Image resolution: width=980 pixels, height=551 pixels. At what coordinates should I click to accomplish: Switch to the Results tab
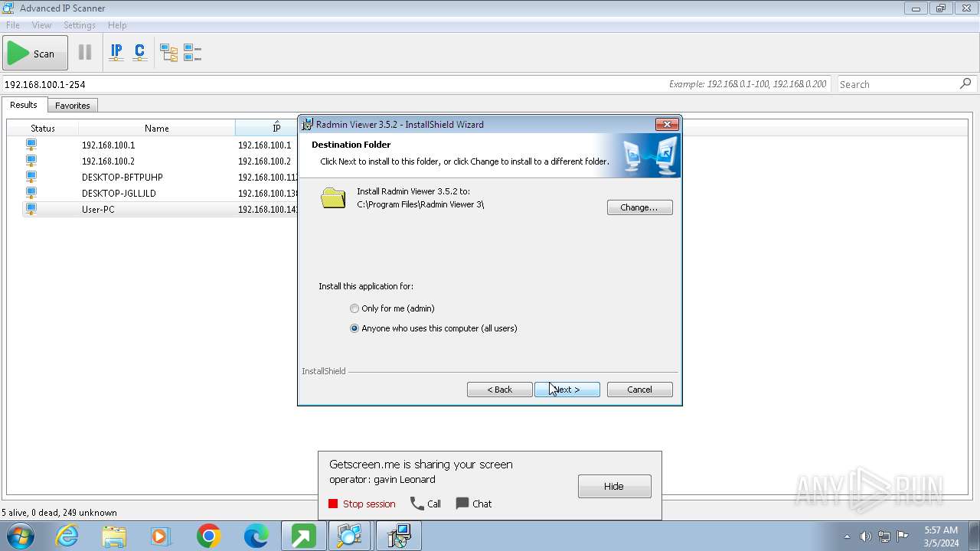coord(24,105)
